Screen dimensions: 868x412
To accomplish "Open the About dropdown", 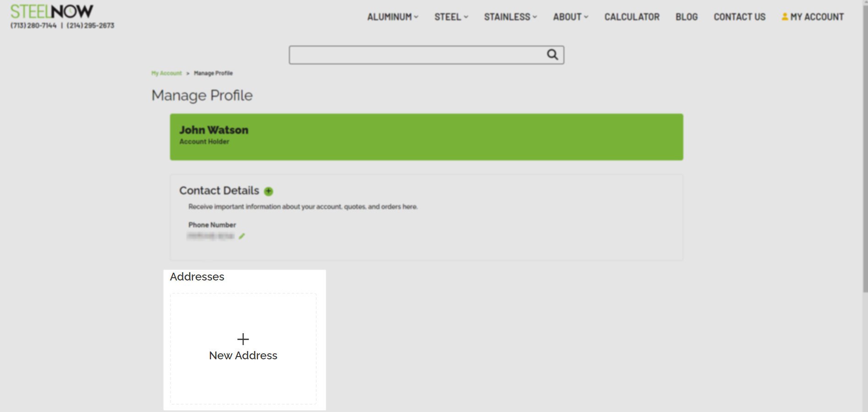I will 570,17.
